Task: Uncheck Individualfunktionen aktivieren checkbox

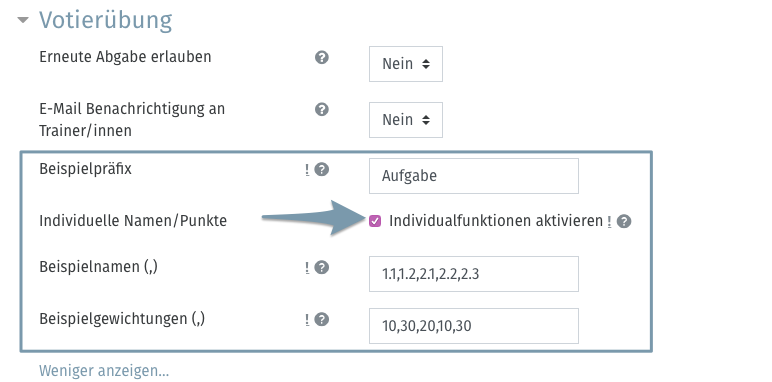Action: click(x=375, y=221)
